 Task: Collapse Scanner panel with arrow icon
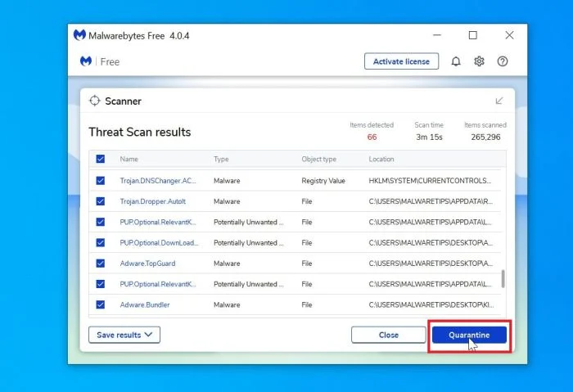point(499,101)
